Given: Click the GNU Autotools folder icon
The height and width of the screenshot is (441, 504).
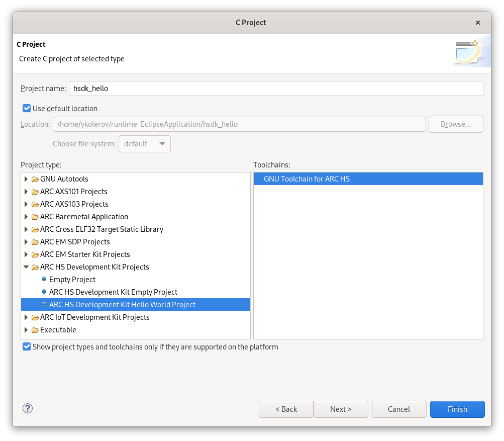Looking at the screenshot, I should (34, 179).
